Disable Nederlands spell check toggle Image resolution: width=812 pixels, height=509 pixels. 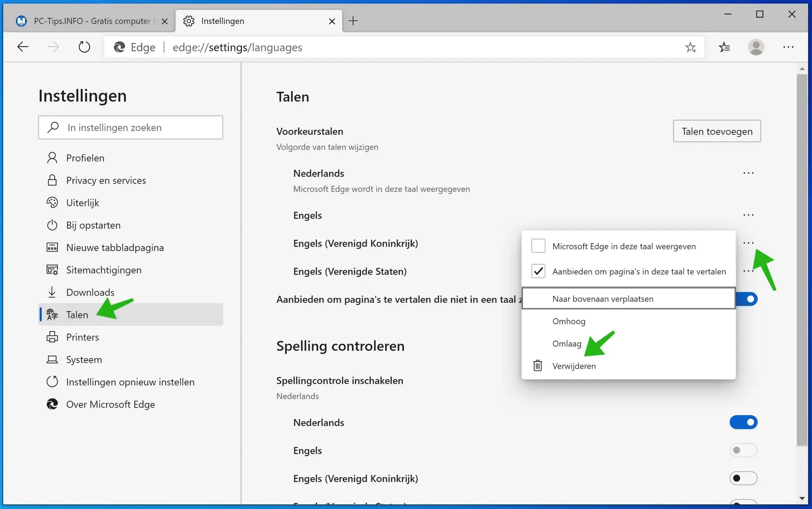(x=743, y=422)
